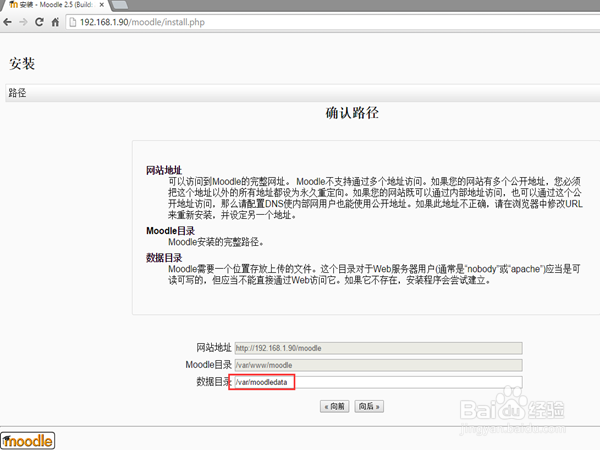
Task: Click the Moodle目录 field /var/www/moodle
Action: point(378,365)
